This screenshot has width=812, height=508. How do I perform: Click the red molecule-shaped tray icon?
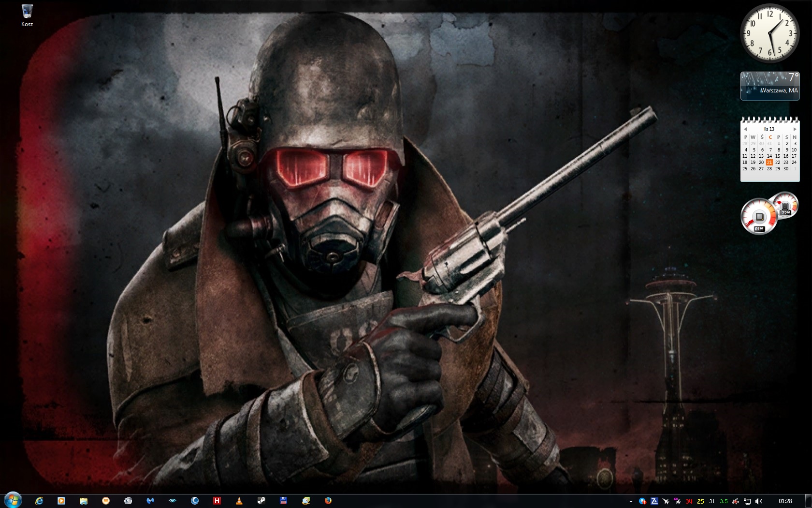[x=736, y=501]
